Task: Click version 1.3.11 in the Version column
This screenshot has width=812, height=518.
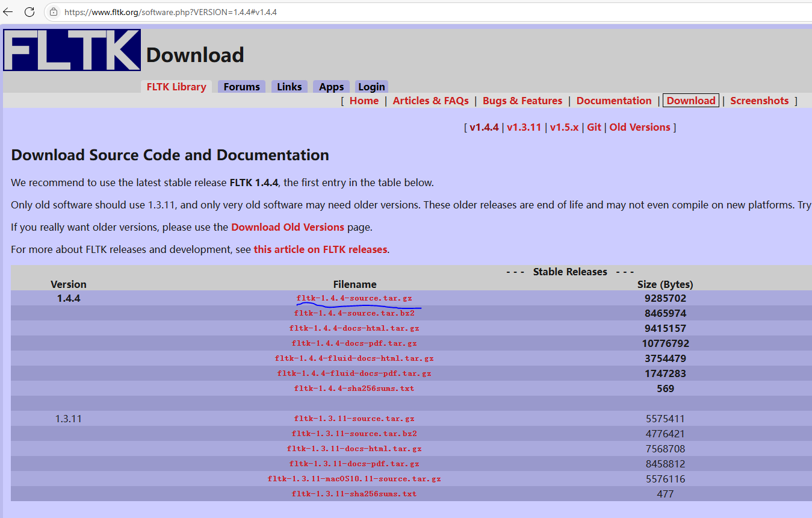Action: (x=69, y=419)
